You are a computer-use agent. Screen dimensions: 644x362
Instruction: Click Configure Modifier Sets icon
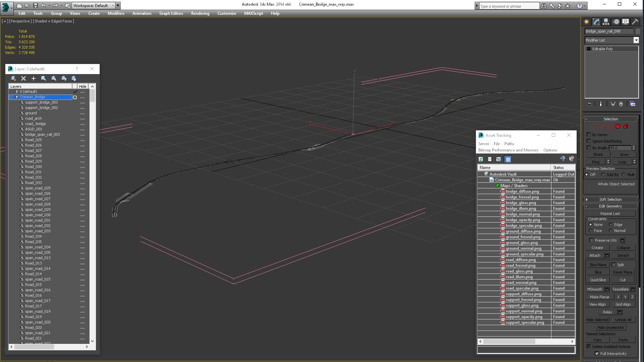(x=633, y=104)
